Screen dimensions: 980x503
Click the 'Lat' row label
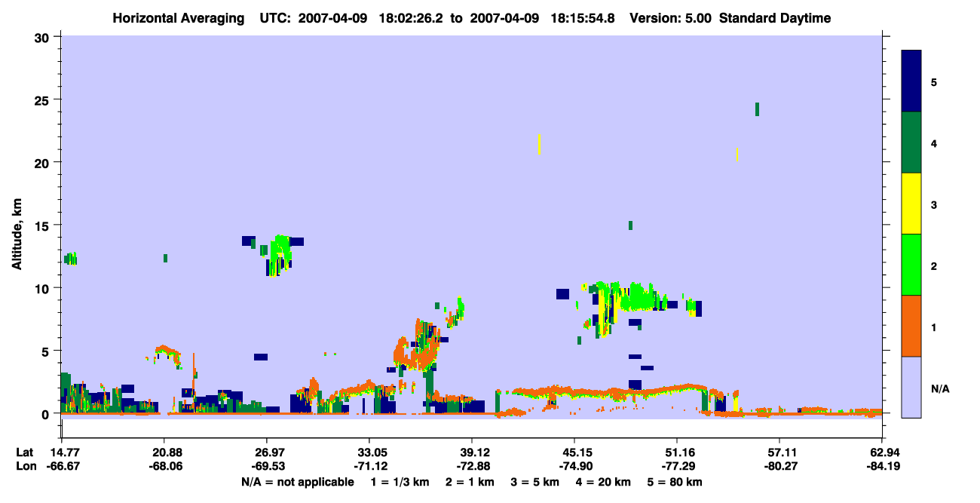click(x=24, y=452)
